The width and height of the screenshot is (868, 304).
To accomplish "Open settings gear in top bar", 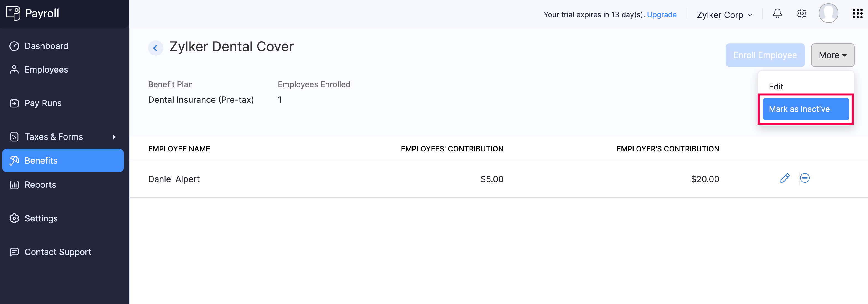I will tap(801, 14).
